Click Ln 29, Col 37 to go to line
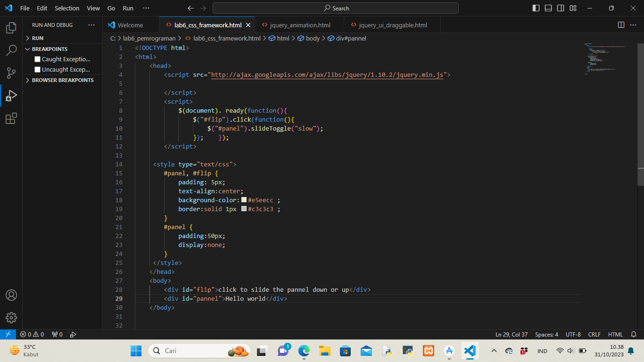The width and height of the screenshot is (644, 362). pyautogui.click(x=511, y=334)
